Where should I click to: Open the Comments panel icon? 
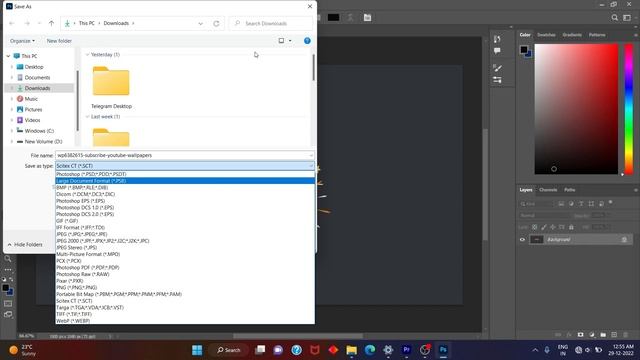pos(497,51)
